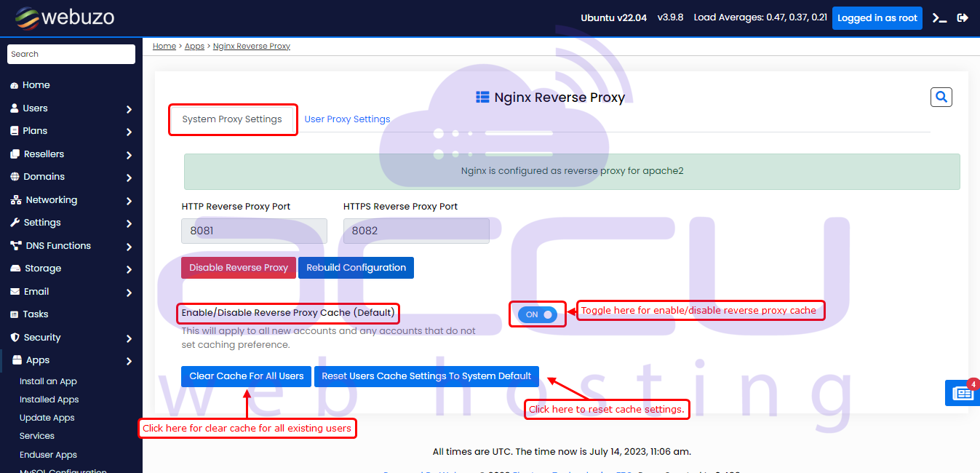The width and height of the screenshot is (980, 473).
Task: Click the magnifier search icon in panel
Action: click(941, 97)
